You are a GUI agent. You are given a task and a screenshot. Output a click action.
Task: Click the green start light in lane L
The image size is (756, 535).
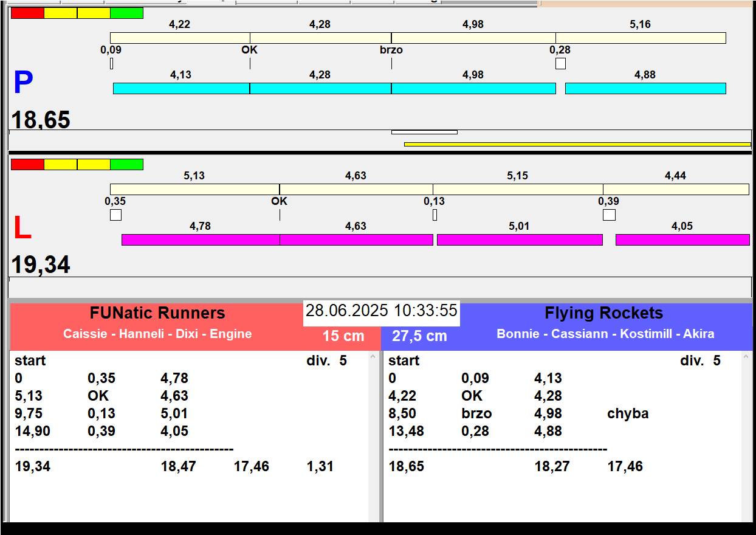pos(126,165)
